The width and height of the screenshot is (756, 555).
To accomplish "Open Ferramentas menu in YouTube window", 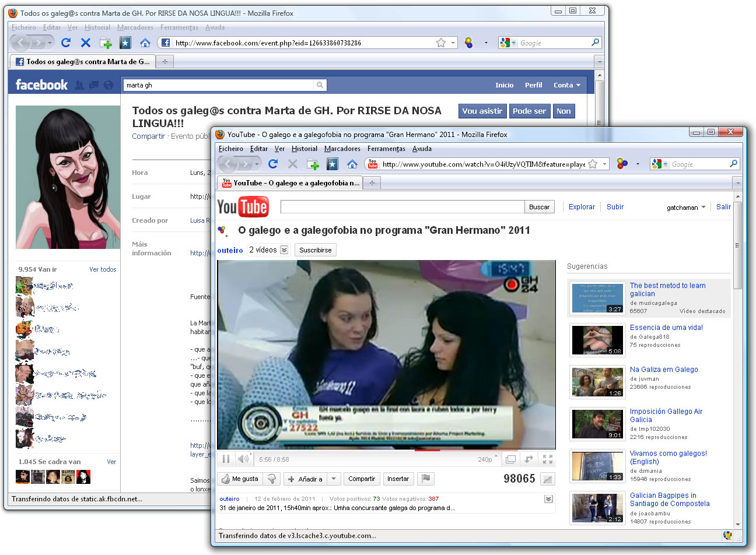I will (386, 149).
